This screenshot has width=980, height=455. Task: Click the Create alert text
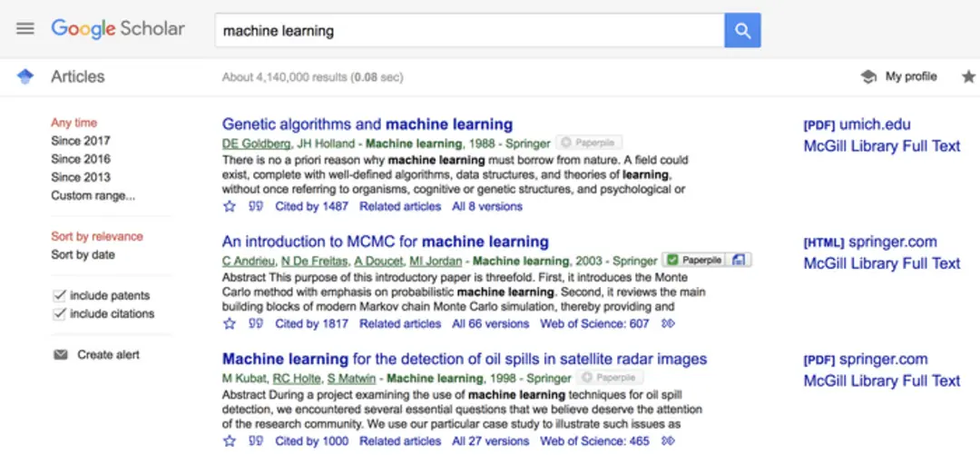(108, 355)
